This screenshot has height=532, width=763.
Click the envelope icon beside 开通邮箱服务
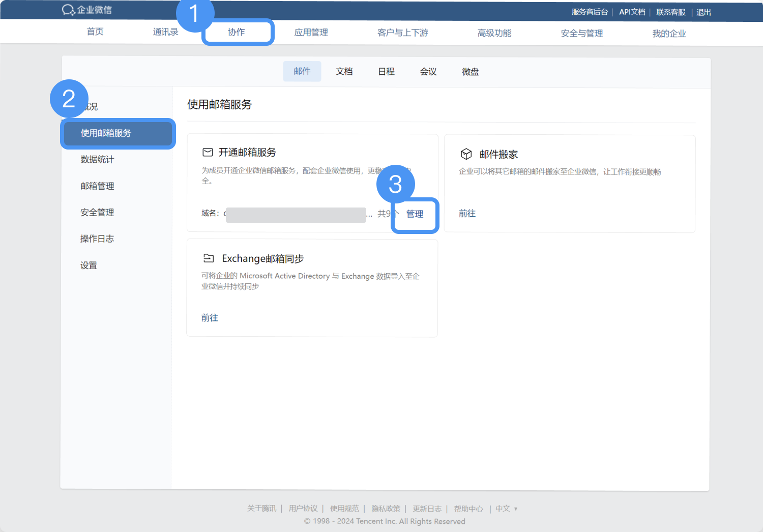point(208,152)
